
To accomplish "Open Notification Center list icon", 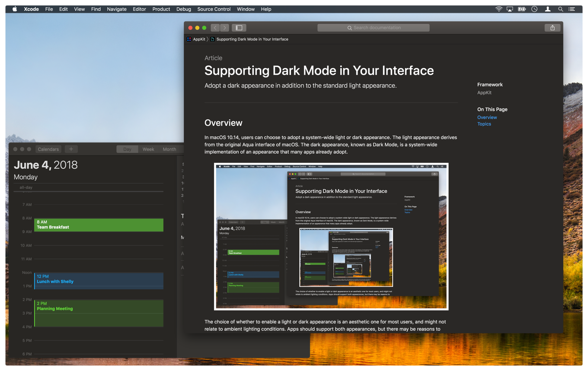I will tap(572, 9).
